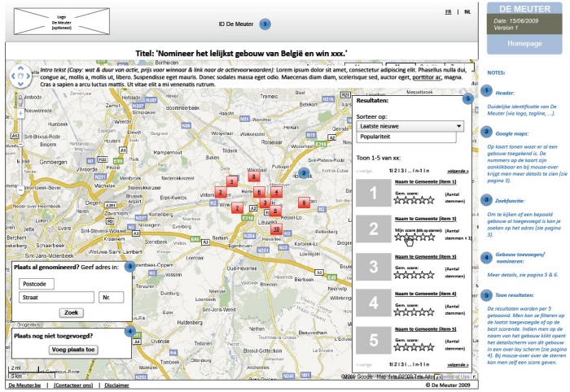This screenshot has width=570, height=392.
Task: Click the 'Resultaten:' heading text
Action: click(372, 101)
